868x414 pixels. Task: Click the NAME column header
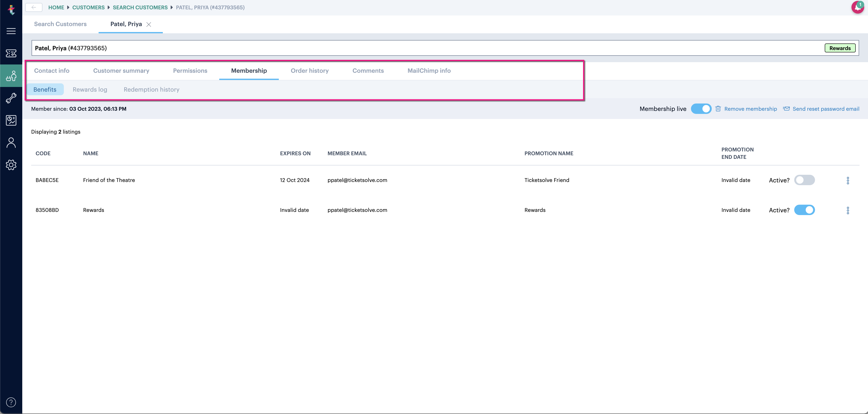tap(91, 153)
